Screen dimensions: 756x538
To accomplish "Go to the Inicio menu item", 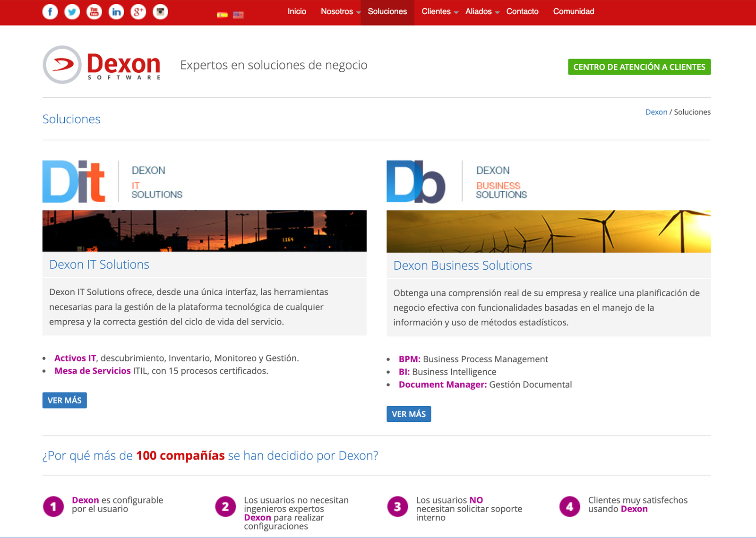I will 297,12.
